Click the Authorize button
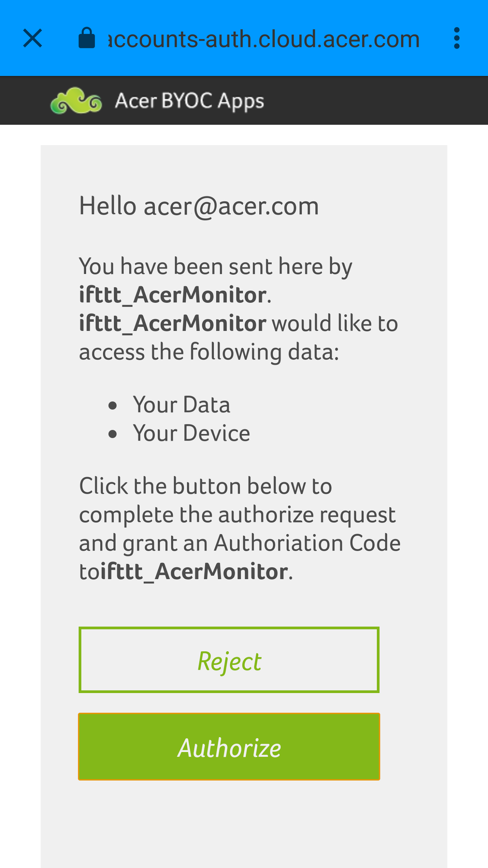Image resolution: width=488 pixels, height=868 pixels. [x=229, y=746]
